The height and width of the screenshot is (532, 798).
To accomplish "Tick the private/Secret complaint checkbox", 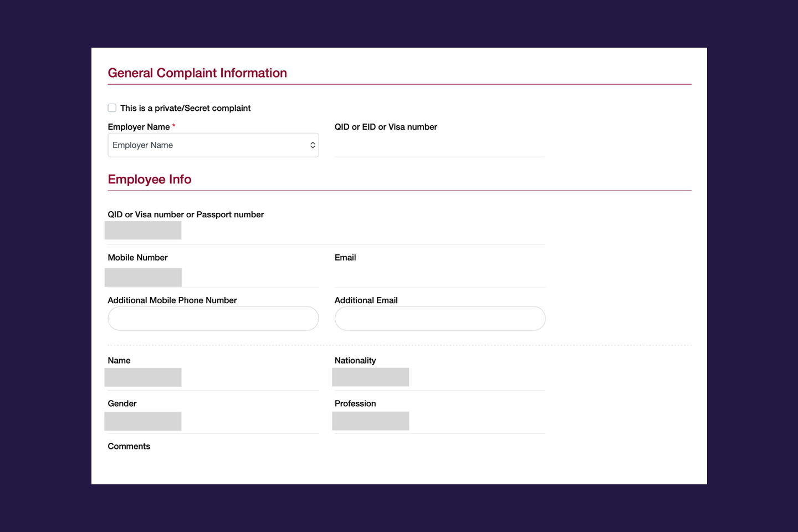I will point(112,108).
